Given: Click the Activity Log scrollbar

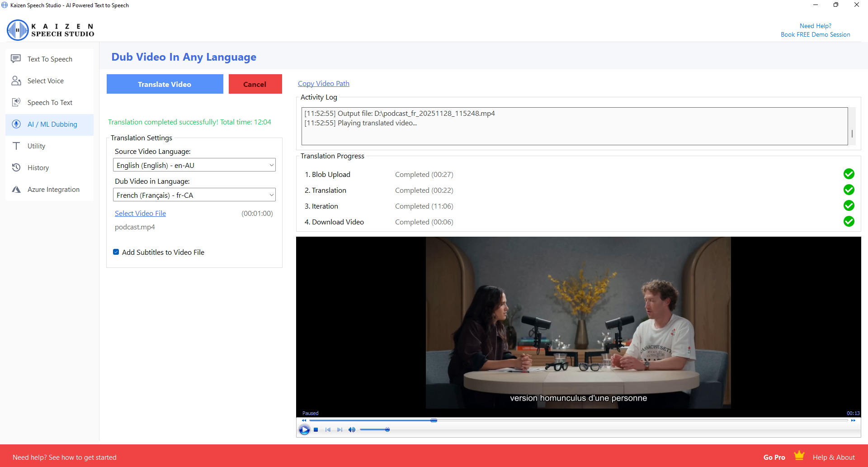Looking at the screenshot, I should 852,133.
